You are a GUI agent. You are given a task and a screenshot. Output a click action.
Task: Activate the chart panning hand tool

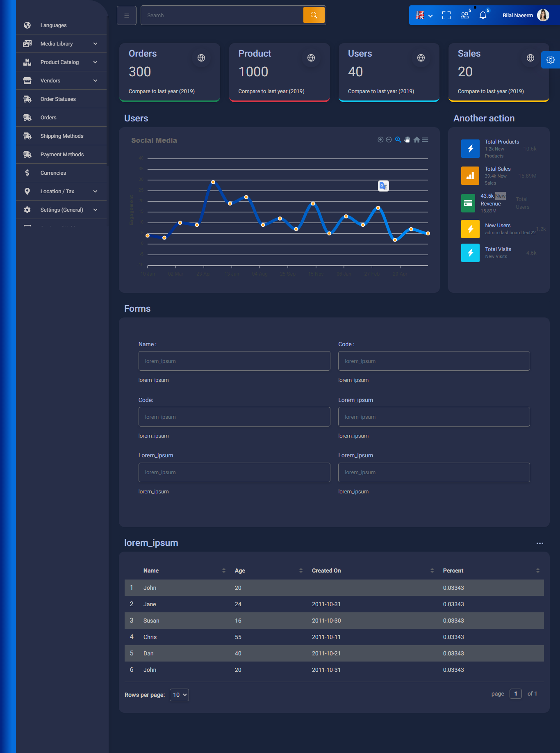[407, 140]
